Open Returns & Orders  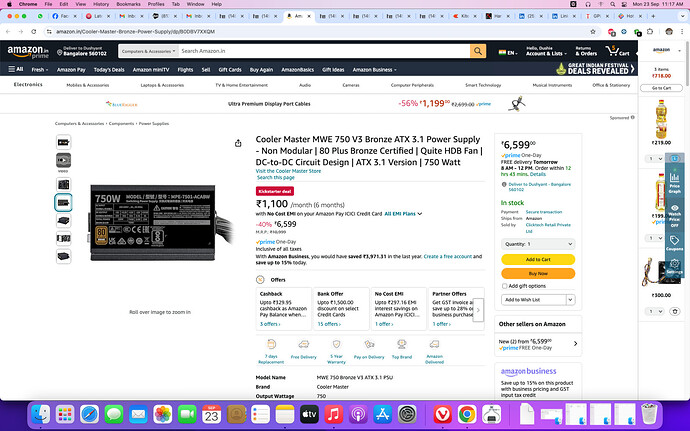[586, 51]
